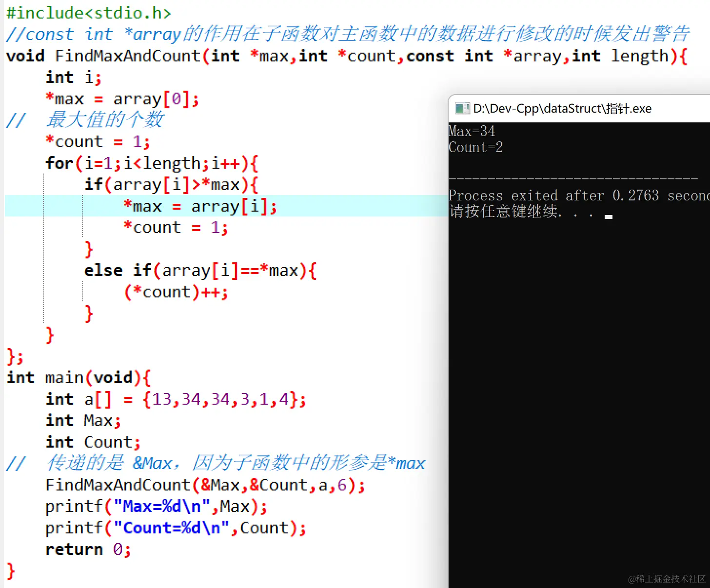Screen dimensions: 710x588
Task: Click the 'int i;' declaration line
Action: [x=73, y=78]
